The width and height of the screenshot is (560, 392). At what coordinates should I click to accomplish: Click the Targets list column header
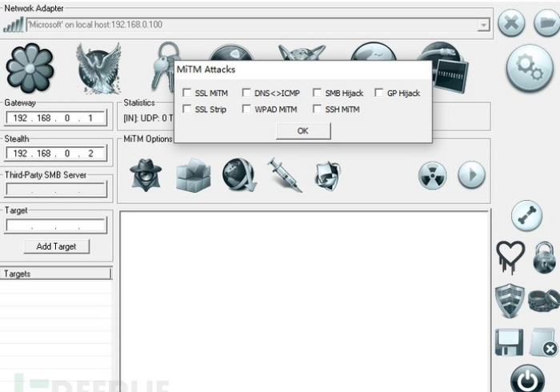[x=55, y=274]
